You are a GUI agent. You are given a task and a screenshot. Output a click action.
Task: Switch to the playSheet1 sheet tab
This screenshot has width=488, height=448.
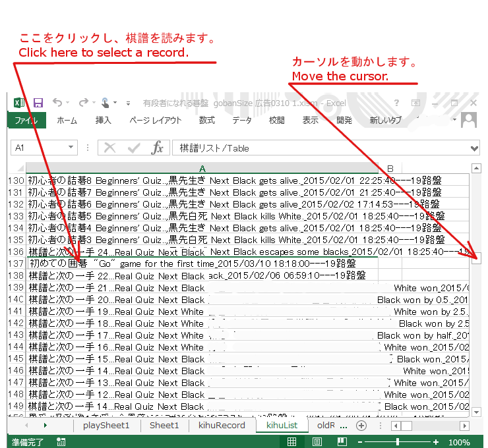(106, 426)
